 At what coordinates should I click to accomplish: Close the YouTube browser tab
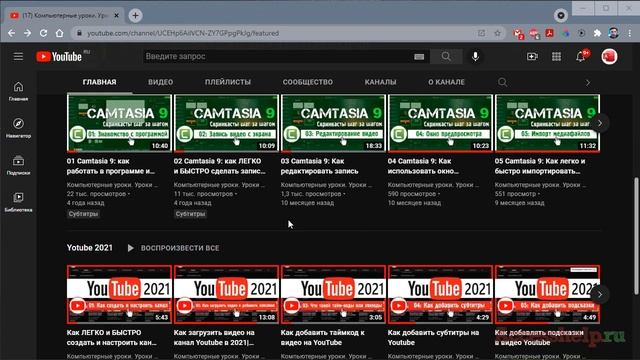point(116,16)
